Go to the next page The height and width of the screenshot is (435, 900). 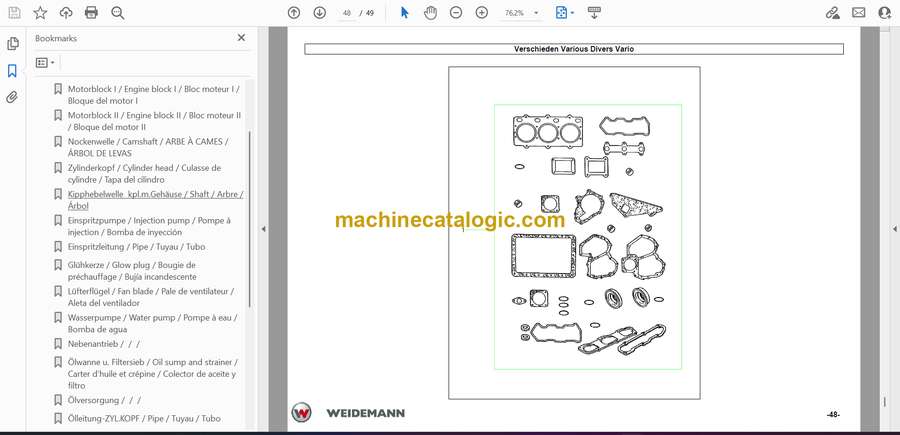(320, 13)
